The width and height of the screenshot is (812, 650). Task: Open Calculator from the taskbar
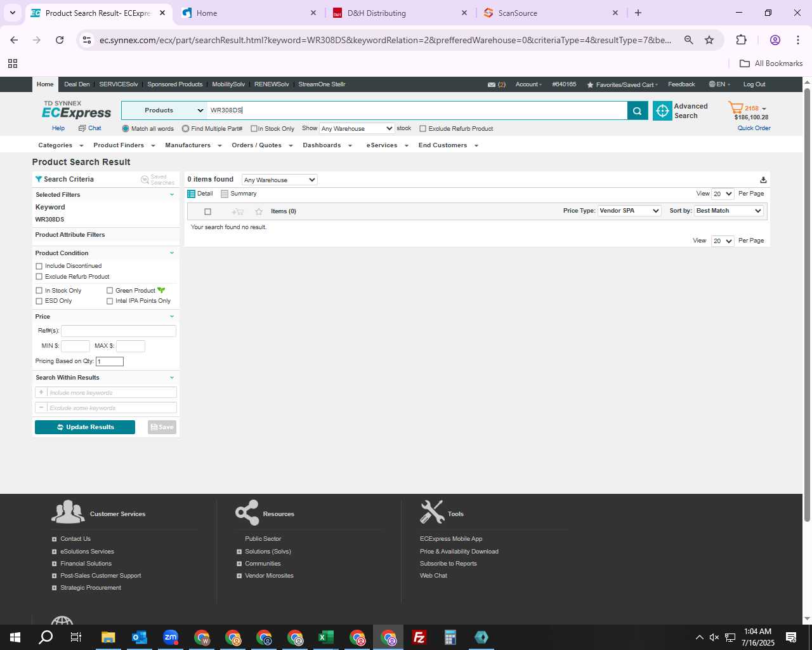(450, 637)
